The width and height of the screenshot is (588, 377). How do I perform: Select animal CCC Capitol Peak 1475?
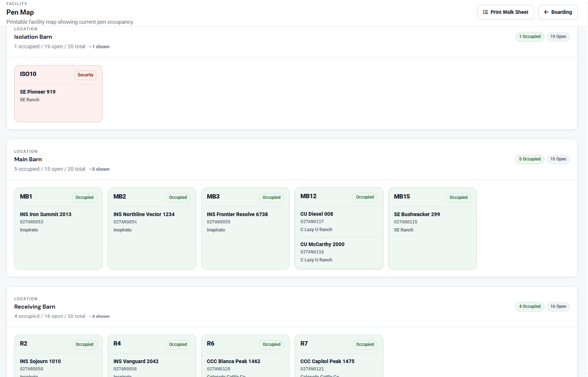coord(327,361)
